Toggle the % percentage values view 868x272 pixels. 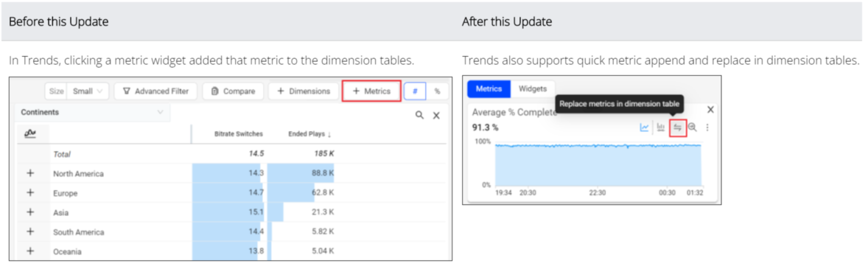438,91
